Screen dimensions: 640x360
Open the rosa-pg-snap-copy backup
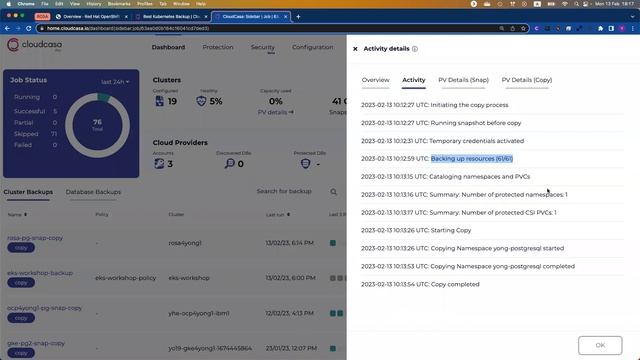[x=35, y=238]
